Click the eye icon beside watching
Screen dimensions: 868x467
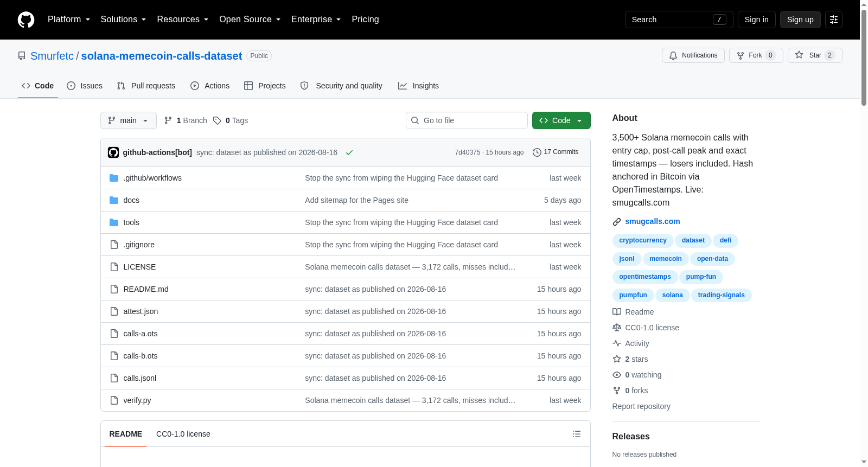pyautogui.click(x=617, y=375)
